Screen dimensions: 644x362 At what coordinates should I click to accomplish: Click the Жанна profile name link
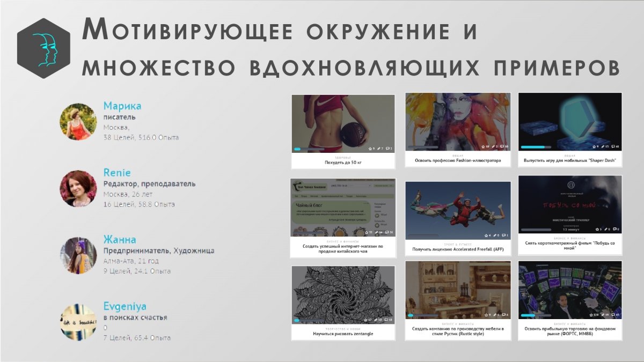pos(120,239)
